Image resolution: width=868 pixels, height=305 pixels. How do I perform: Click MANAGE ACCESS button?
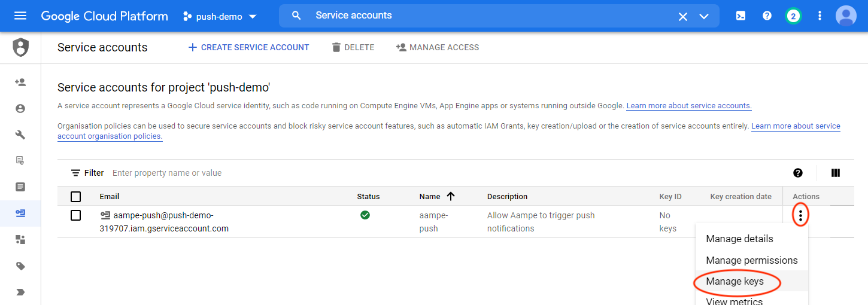click(x=438, y=47)
